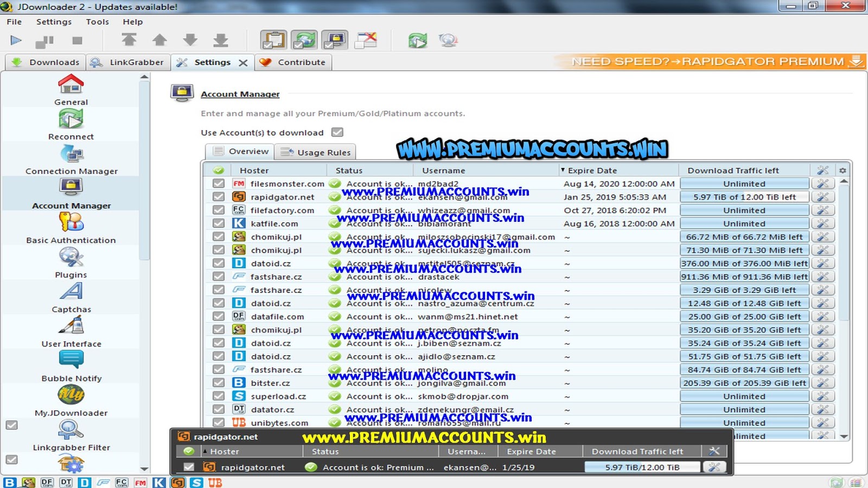The height and width of the screenshot is (488, 868).
Task: Move selection to bottom arrow icon
Action: 220,40
